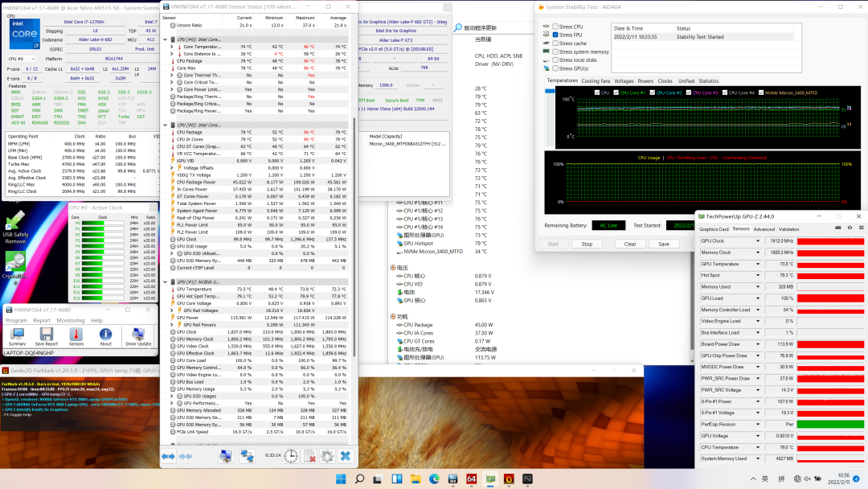
Task: Enable Stress CPU checkbox in AIDA64
Action: click(555, 27)
